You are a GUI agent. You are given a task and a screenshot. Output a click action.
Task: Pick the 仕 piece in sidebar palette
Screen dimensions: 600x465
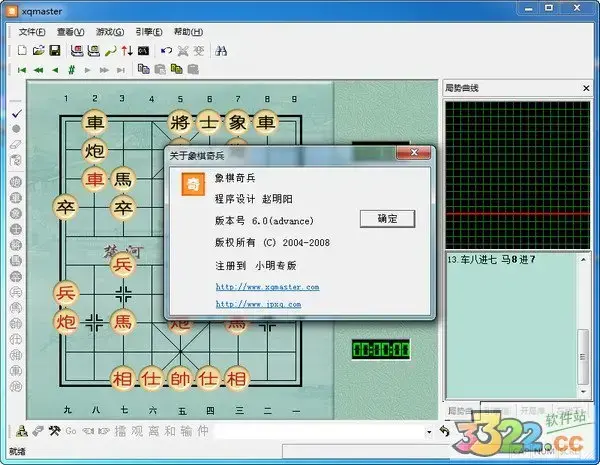[16, 339]
